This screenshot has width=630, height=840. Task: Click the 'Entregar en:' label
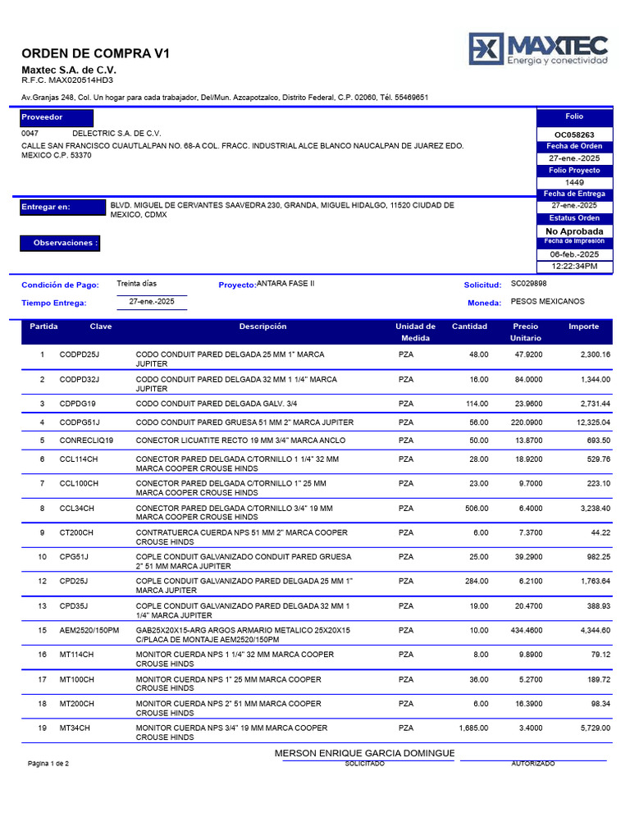pyautogui.click(x=62, y=208)
